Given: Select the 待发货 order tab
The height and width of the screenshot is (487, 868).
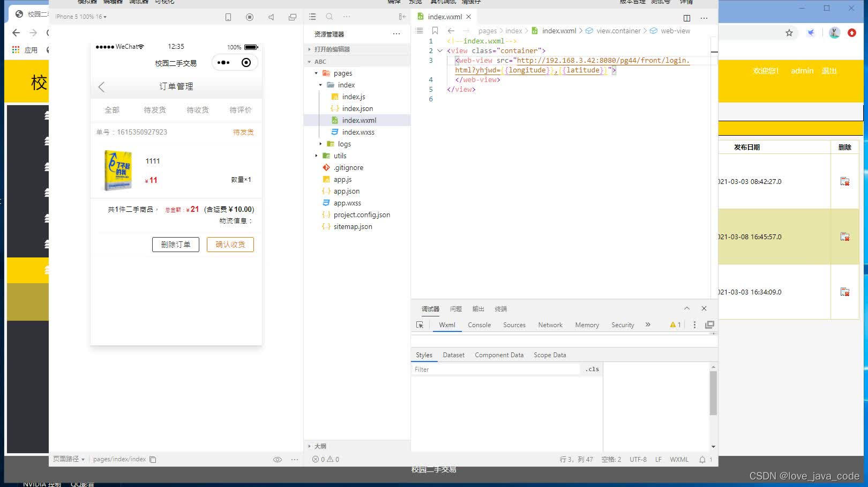Looking at the screenshot, I should point(155,110).
